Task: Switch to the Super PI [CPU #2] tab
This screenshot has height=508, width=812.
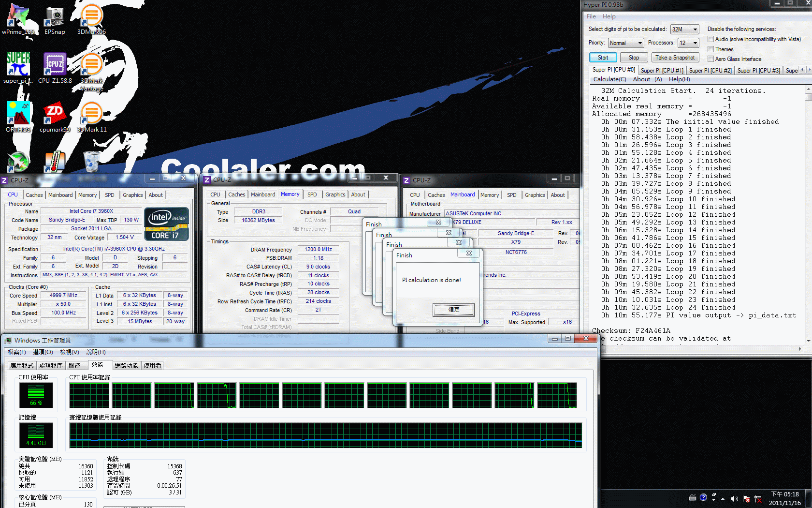Action: click(710, 71)
